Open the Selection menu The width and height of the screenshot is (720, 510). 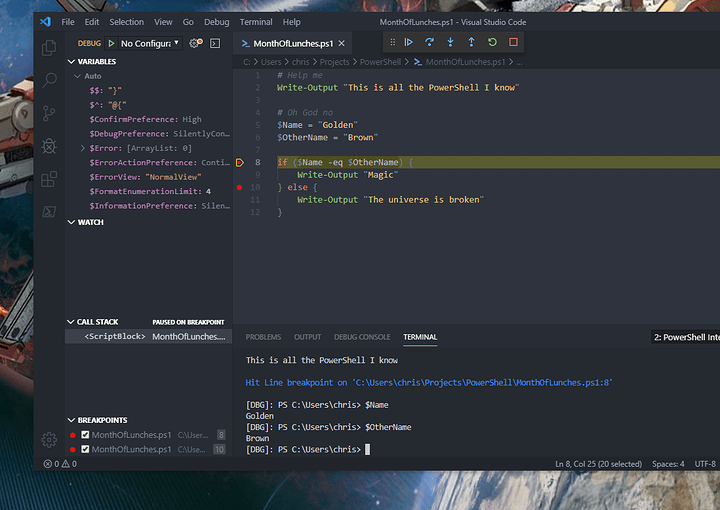(x=126, y=22)
